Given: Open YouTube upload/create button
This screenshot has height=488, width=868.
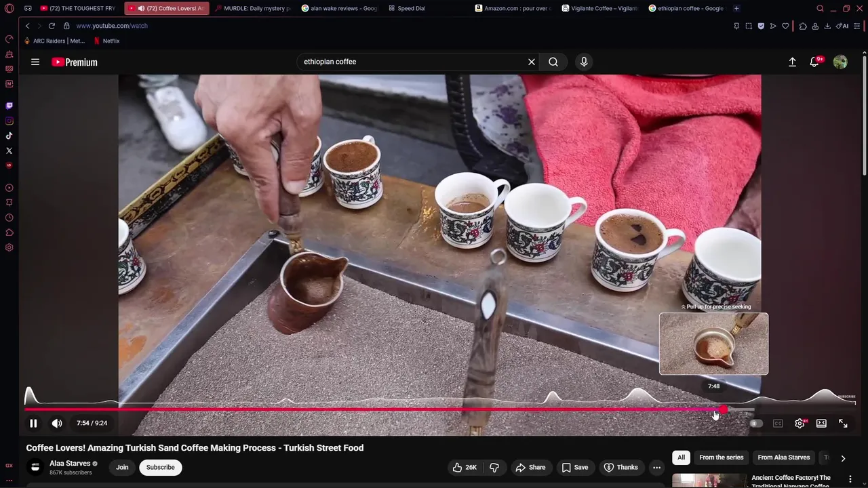Looking at the screenshot, I should pos(792,62).
